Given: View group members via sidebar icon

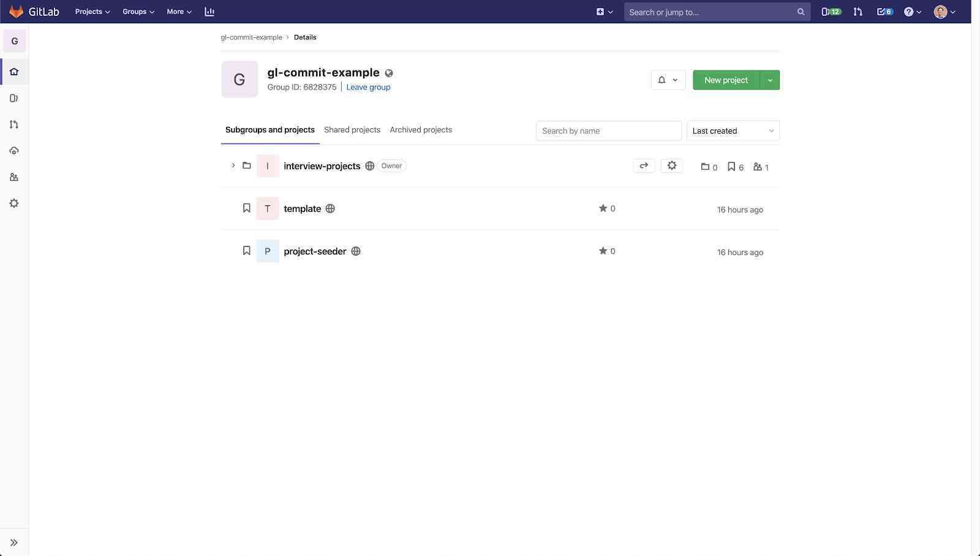Looking at the screenshot, I should [13, 177].
